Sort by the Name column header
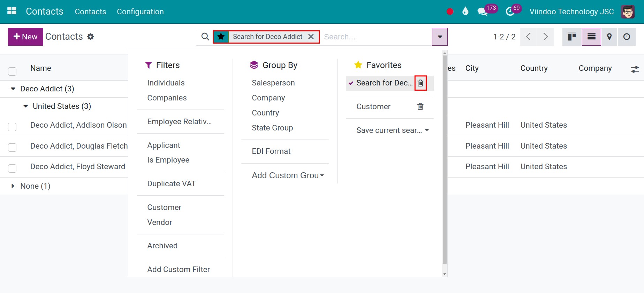Screen dimensions: 644x293 coord(41,68)
